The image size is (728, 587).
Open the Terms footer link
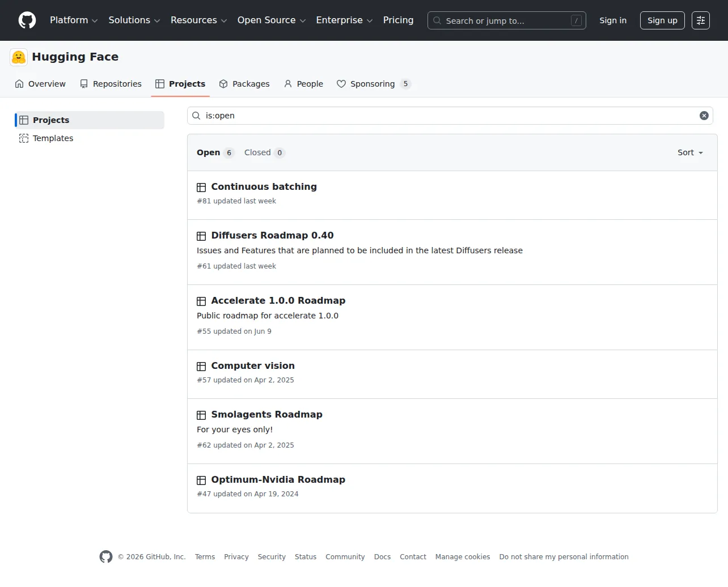[x=205, y=557]
